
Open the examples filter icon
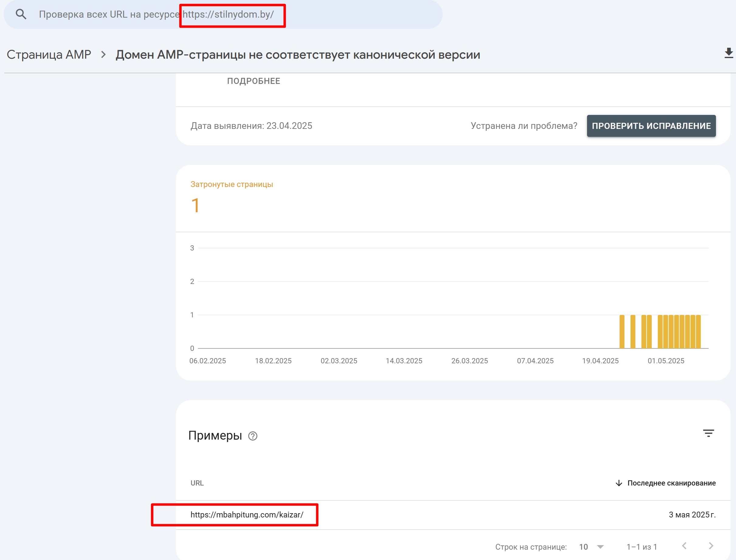click(x=708, y=433)
